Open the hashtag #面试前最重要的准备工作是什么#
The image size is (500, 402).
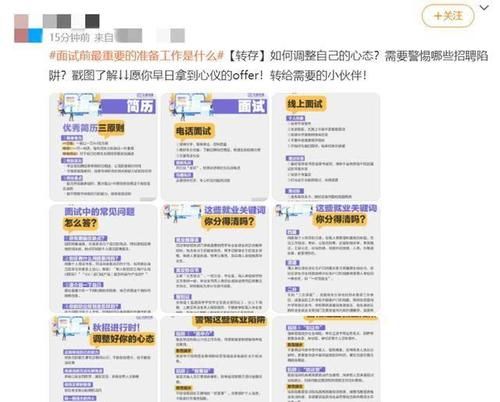(x=136, y=56)
